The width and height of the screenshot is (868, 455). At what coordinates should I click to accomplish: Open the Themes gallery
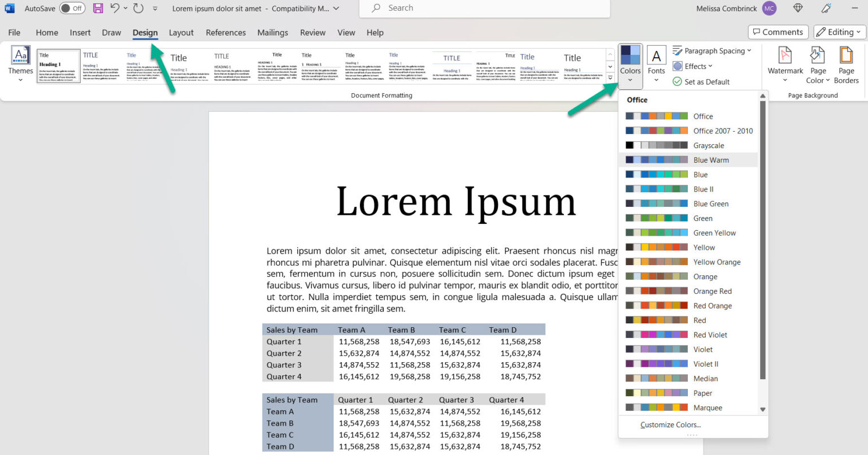[x=20, y=63]
